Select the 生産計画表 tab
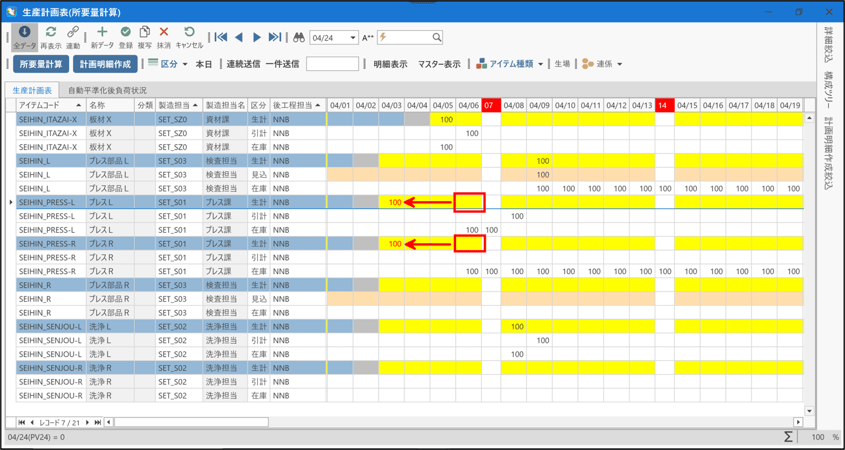Viewport: 845px width, 450px height. click(x=32, y=90)
